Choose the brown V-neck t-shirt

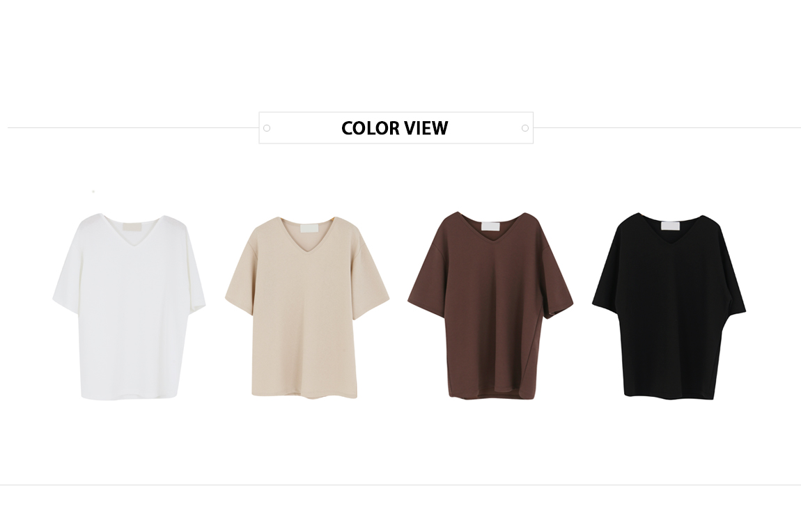(x=490, y=305)
